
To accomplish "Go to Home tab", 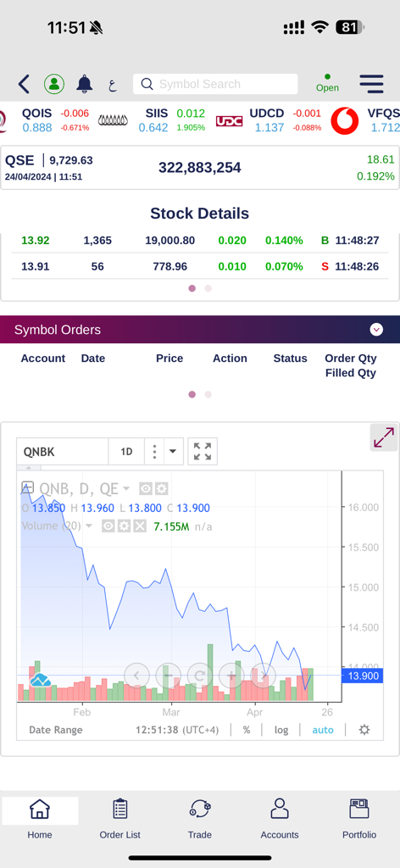I will (40, 820).
